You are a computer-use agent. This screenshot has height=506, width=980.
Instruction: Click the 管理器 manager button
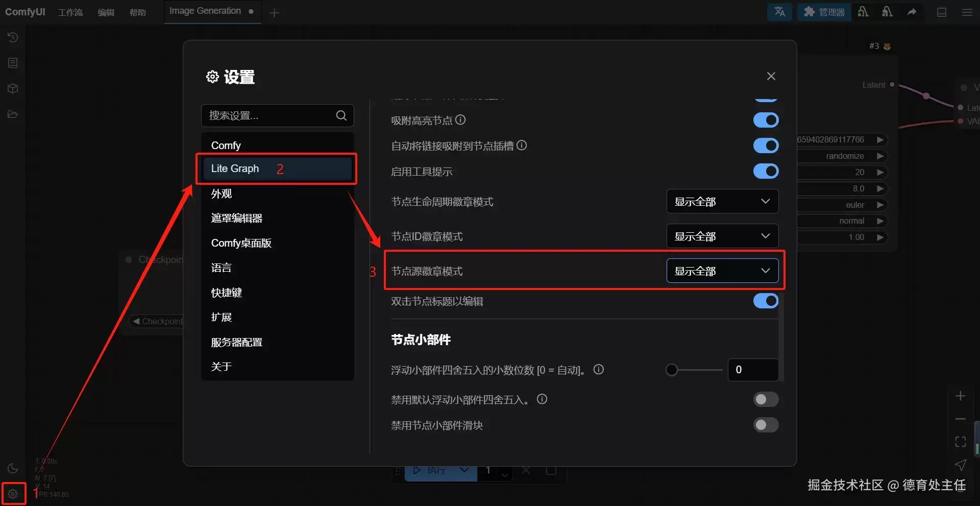click(824, 12)
